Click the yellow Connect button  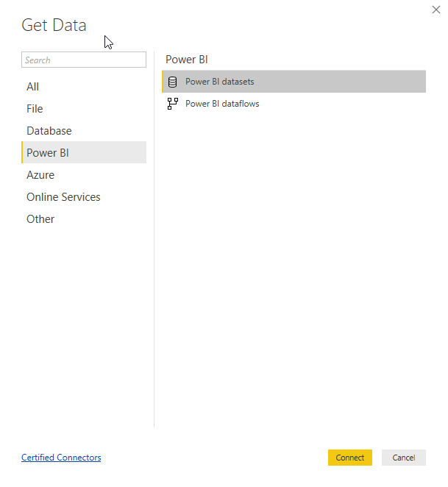[350, 458]
